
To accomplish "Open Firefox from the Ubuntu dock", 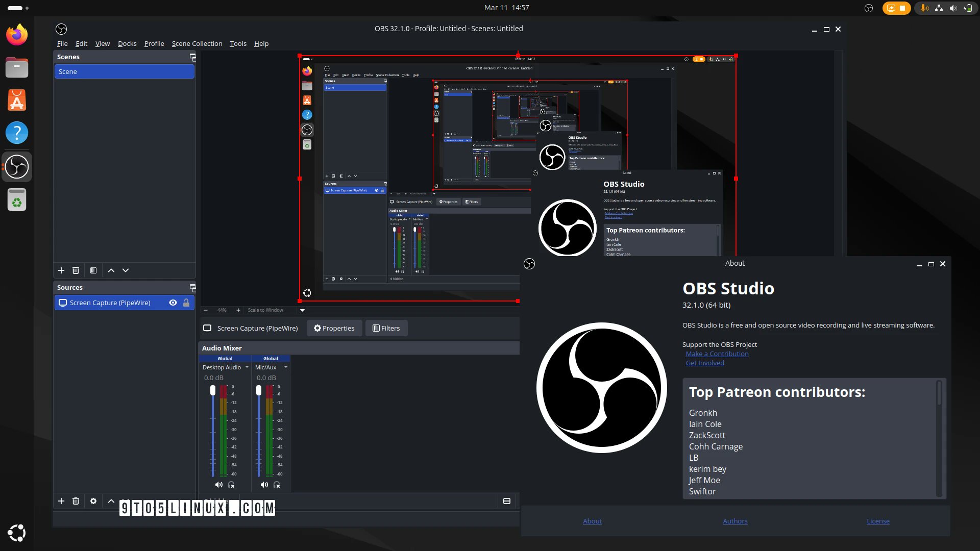I will tap(17, 35).
